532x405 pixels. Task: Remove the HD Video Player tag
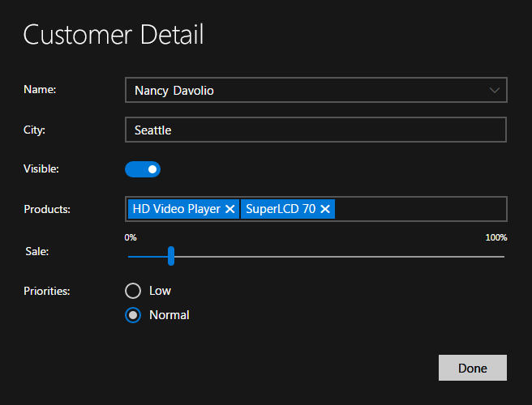tap(230, 209)
